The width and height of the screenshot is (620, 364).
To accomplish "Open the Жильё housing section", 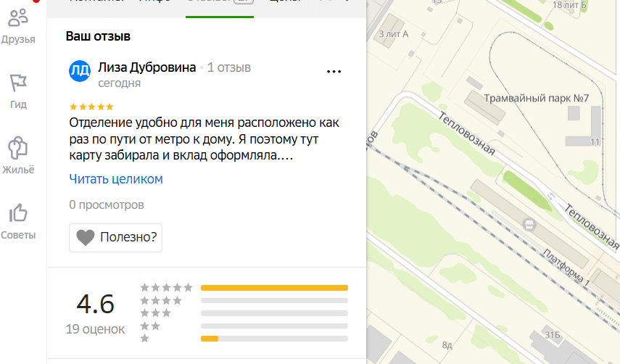I will (x=18, y=155).
